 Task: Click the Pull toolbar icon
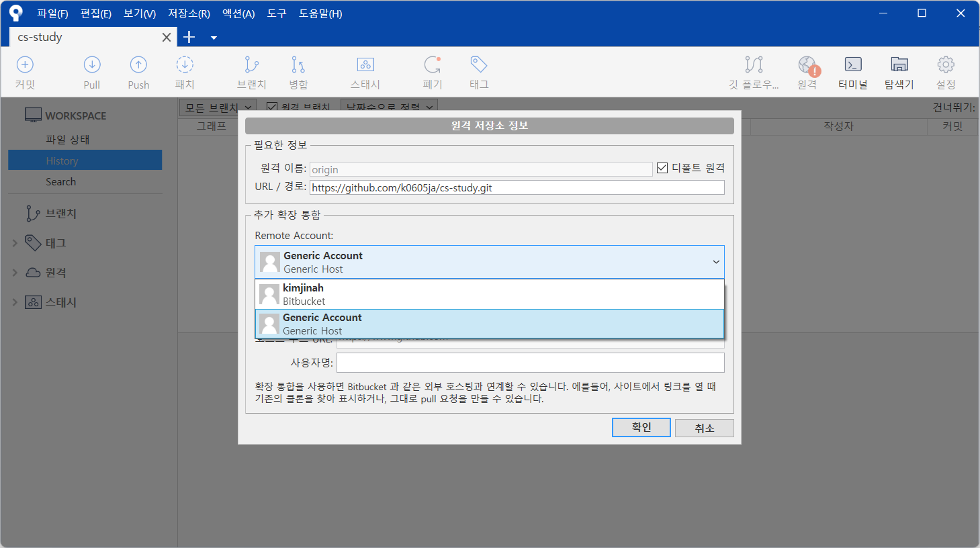92,64
